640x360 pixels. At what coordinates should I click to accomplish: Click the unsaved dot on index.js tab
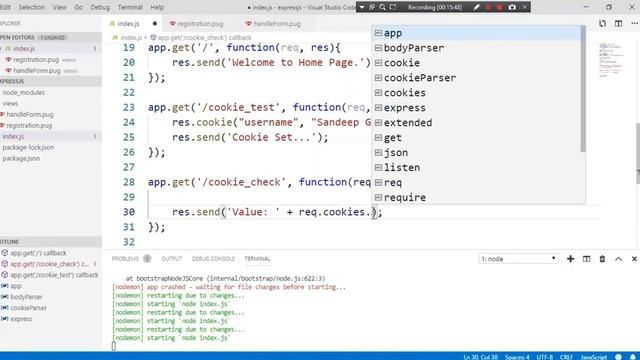pos(155,24)
